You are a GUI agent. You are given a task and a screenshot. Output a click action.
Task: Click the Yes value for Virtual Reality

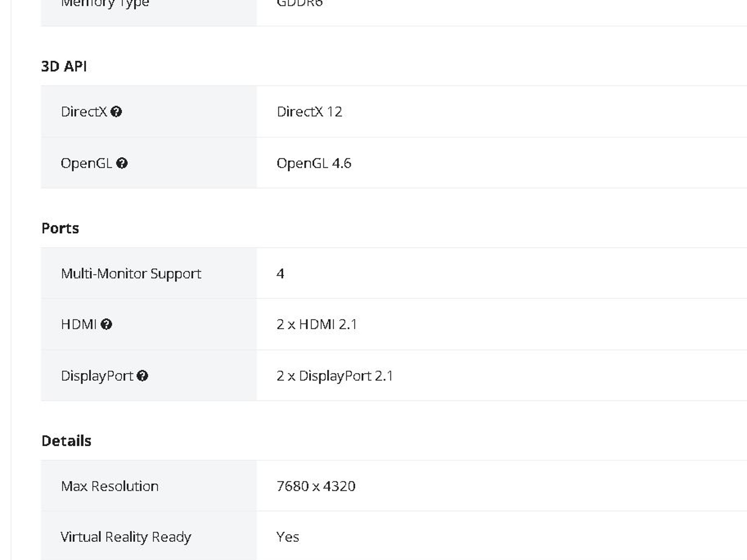(x=287, y=537)
